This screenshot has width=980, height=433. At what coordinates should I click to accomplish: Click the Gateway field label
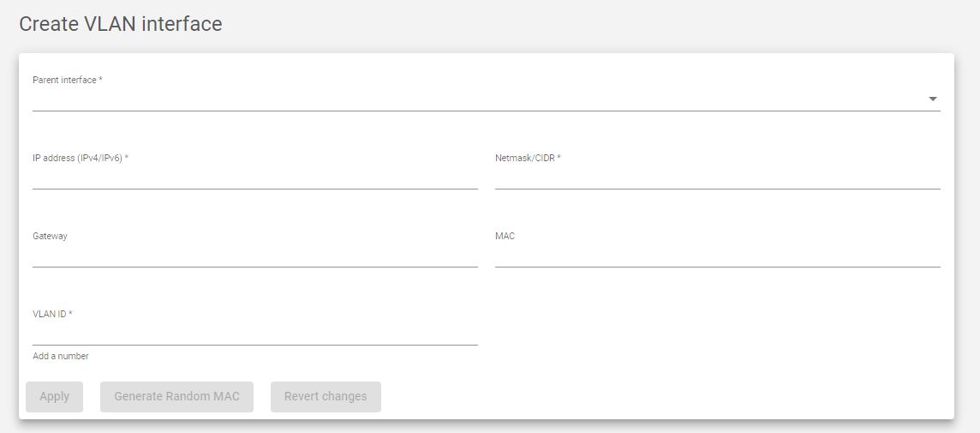50,236
